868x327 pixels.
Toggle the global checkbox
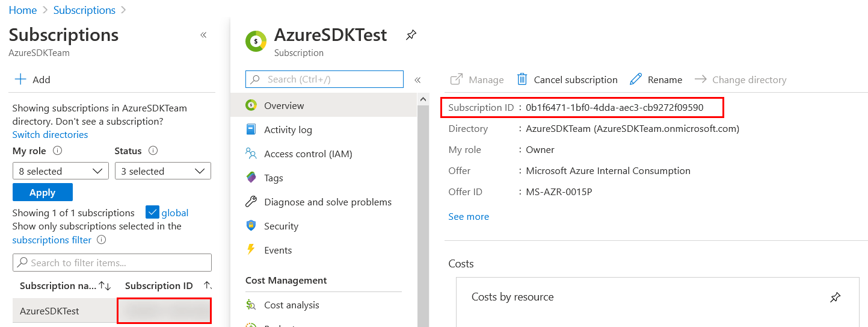(x=152, y=213)
